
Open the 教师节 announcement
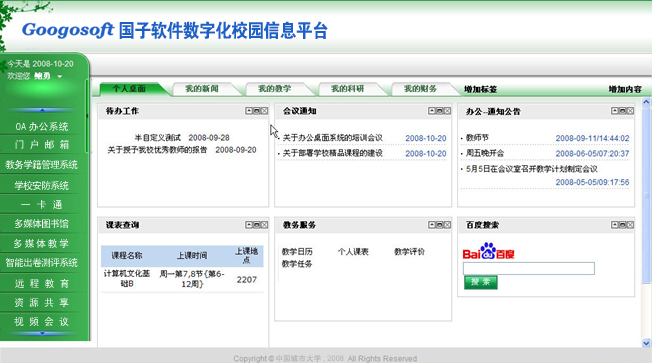tap(477, 138)
